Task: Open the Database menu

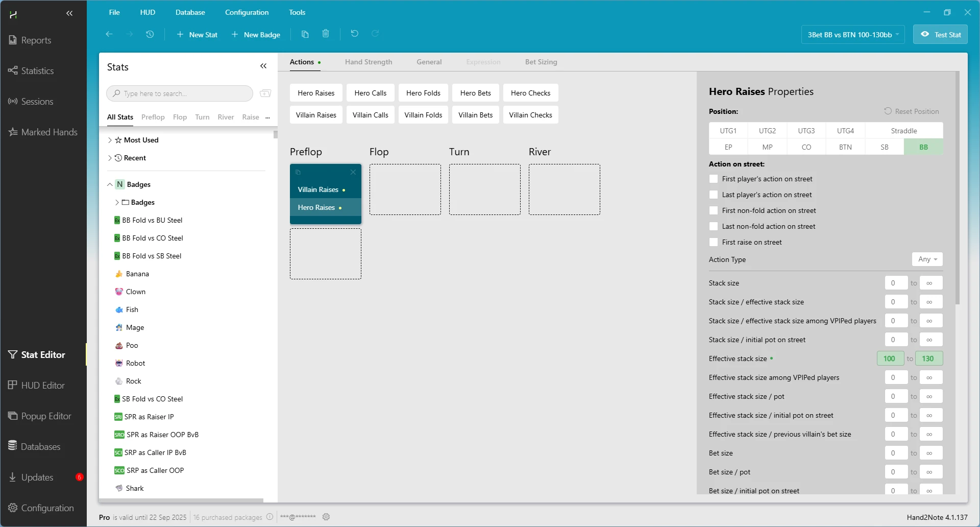Action: click(190, 12)
